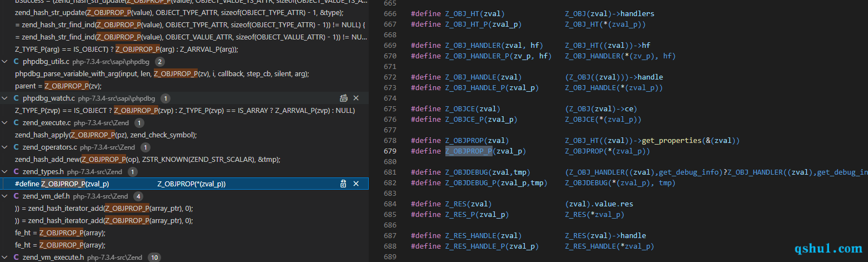Open phpdbg_utils.c file result header
Screen dimensions: 868x262
click(x=184, y=61)
